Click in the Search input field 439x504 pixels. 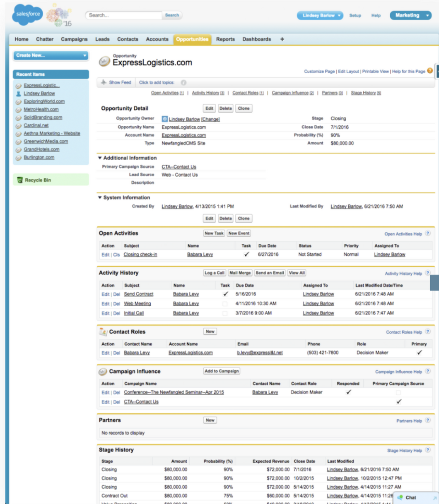[123, 15]
